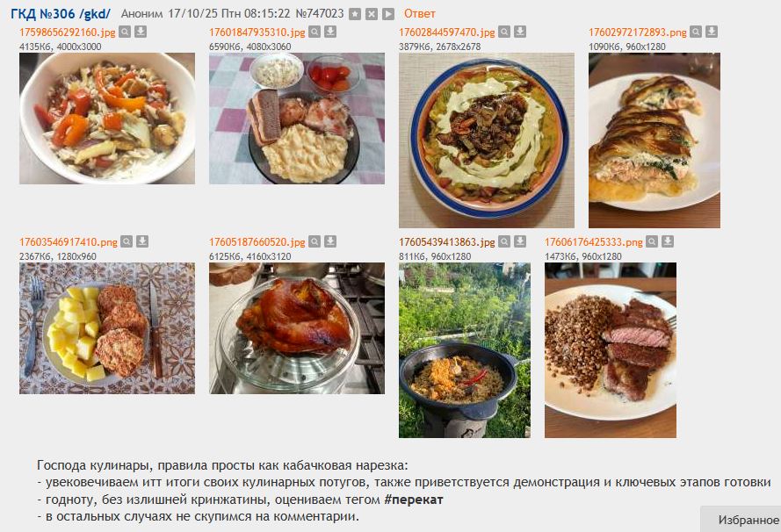The image size is (781, 532).
Task: Click the expand arrow icon in post header
Action: 388,14
